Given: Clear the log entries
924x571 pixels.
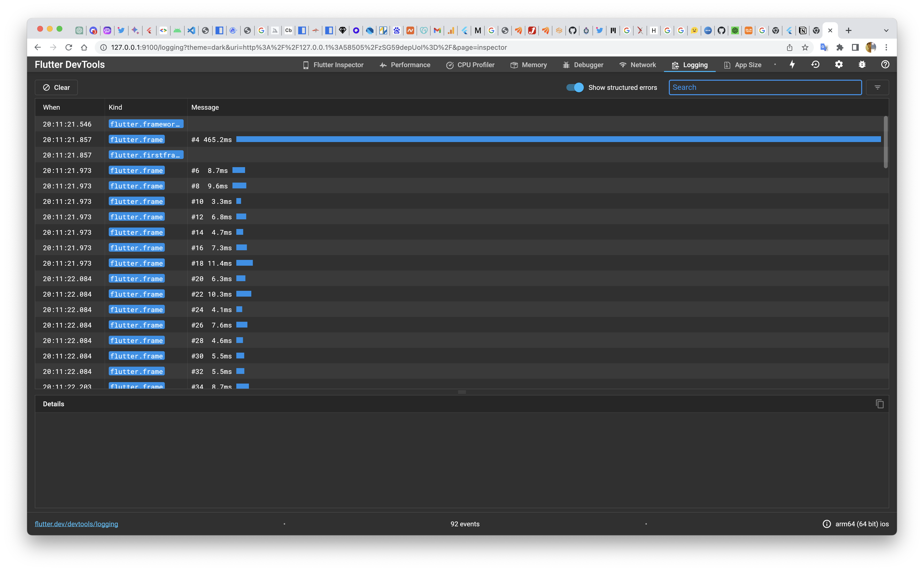Looking at the screenshot, I should click(x=56, y=87).
